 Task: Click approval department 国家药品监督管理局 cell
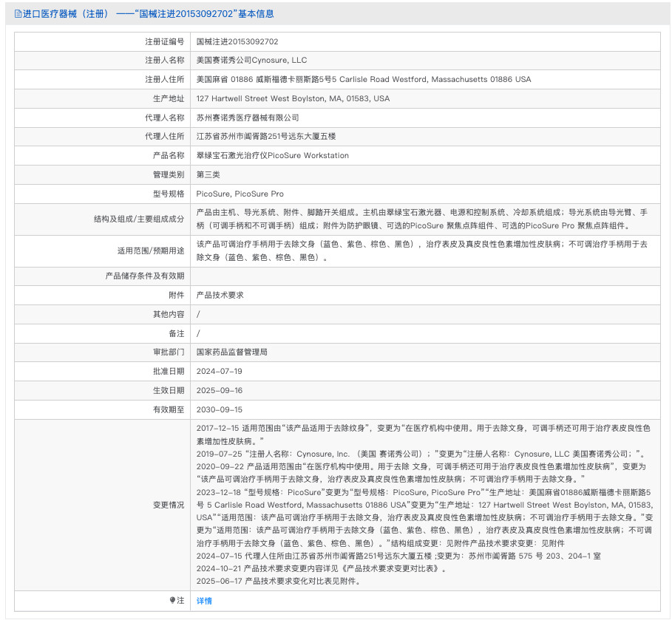[x=237, y=352]
